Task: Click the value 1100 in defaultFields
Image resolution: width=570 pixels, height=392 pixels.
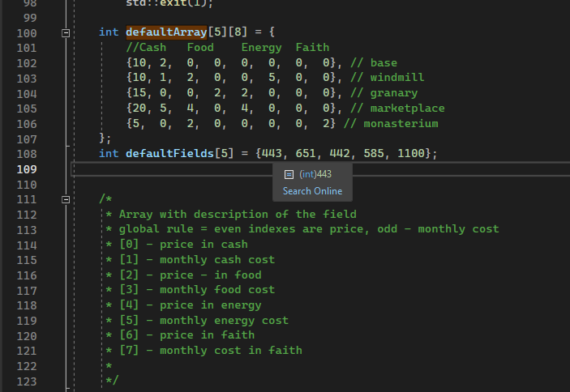Action: (x=414, y=154)
